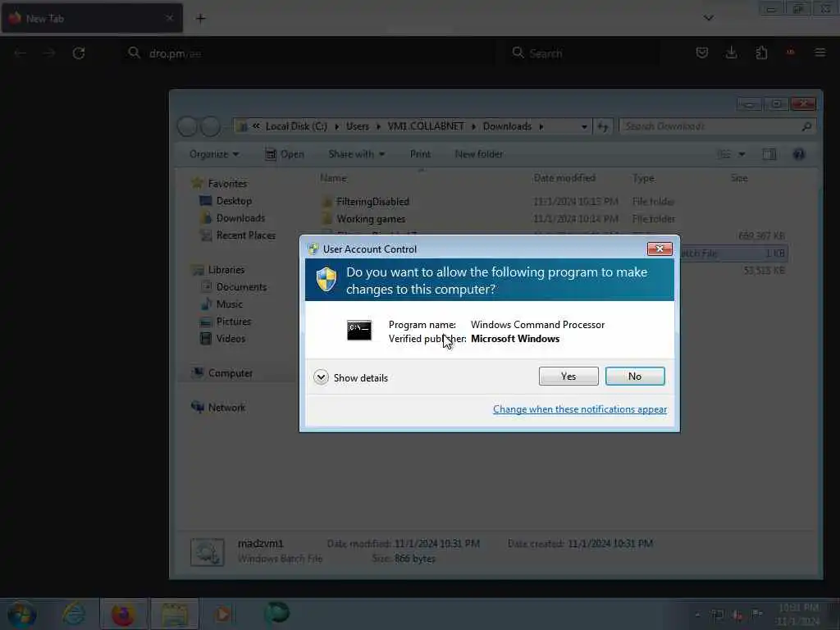
Task: Open Firefox downloads icon
Action: (x=731, y=52)
